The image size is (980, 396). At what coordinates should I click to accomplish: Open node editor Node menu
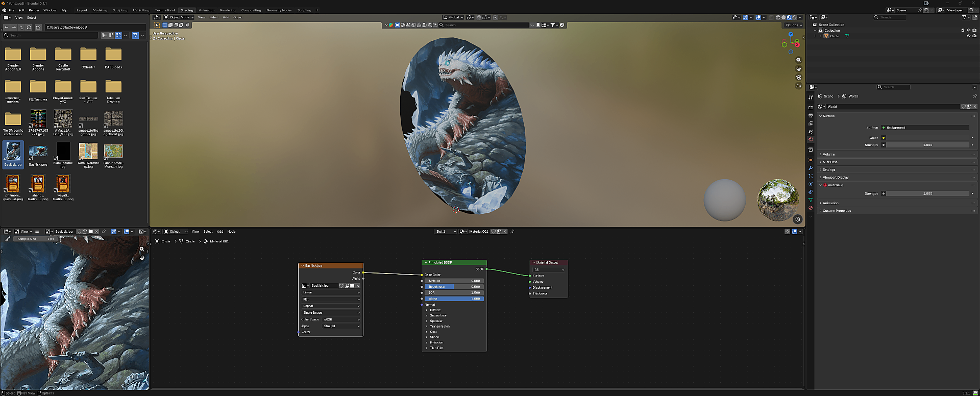click(x=231, y=231)
